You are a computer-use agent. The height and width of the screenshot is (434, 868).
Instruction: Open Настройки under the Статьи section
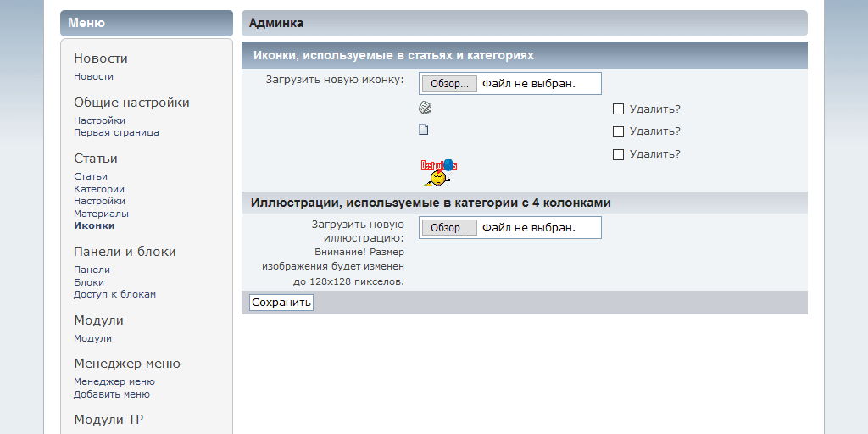tap(99, 201)
